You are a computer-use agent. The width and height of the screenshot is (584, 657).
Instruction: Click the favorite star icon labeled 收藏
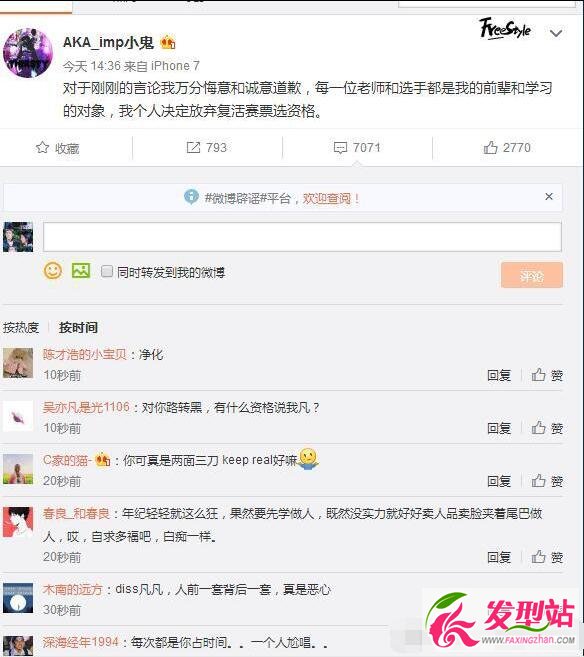pyautogui.click(x=42, y=147)
